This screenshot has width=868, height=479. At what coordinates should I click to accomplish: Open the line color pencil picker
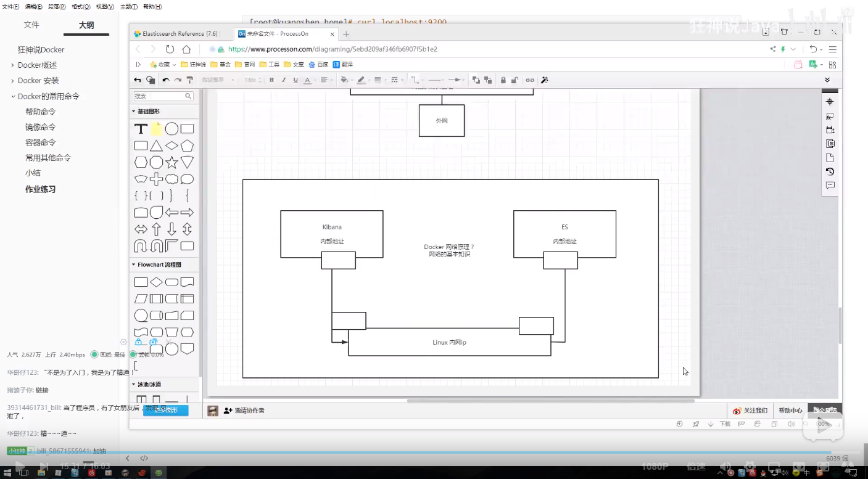tap(362, 80)
